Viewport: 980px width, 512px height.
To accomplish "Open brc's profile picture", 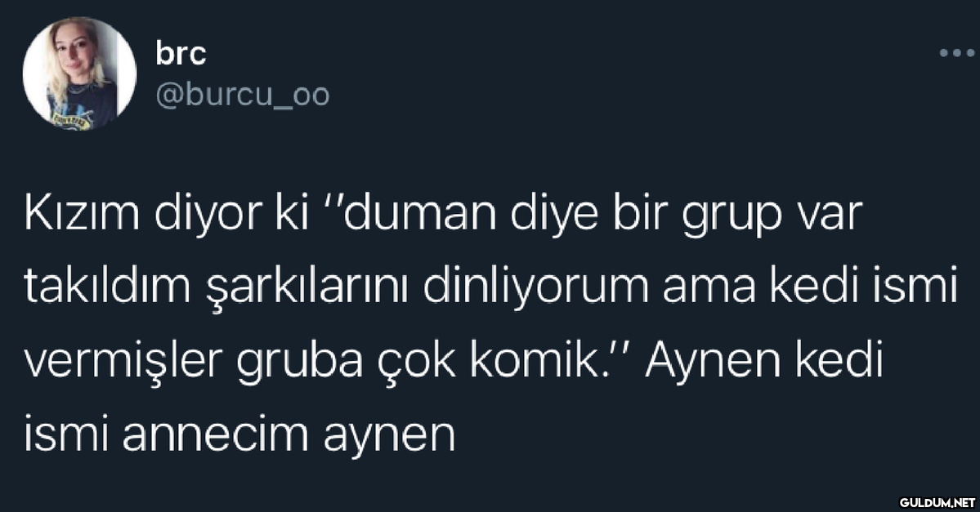I will point(79,73).
